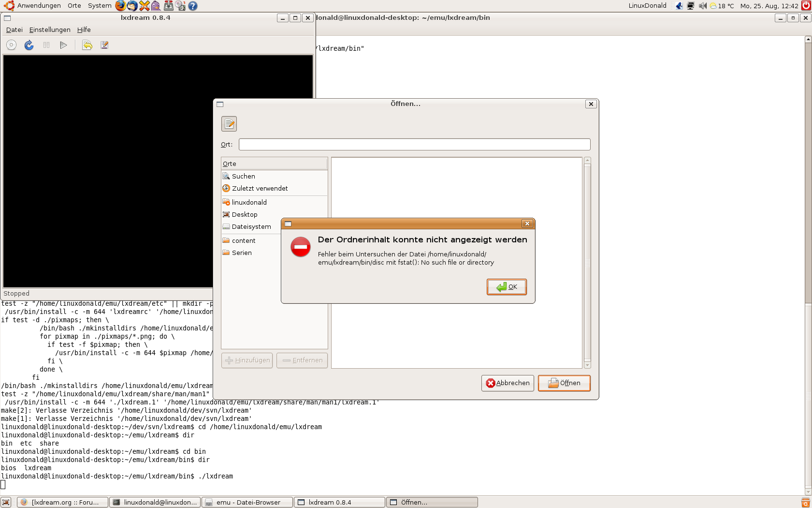Open the Pidgin messenger panel launcher
The height and width of the screenshot is (508, 812).
click(156, 6)
